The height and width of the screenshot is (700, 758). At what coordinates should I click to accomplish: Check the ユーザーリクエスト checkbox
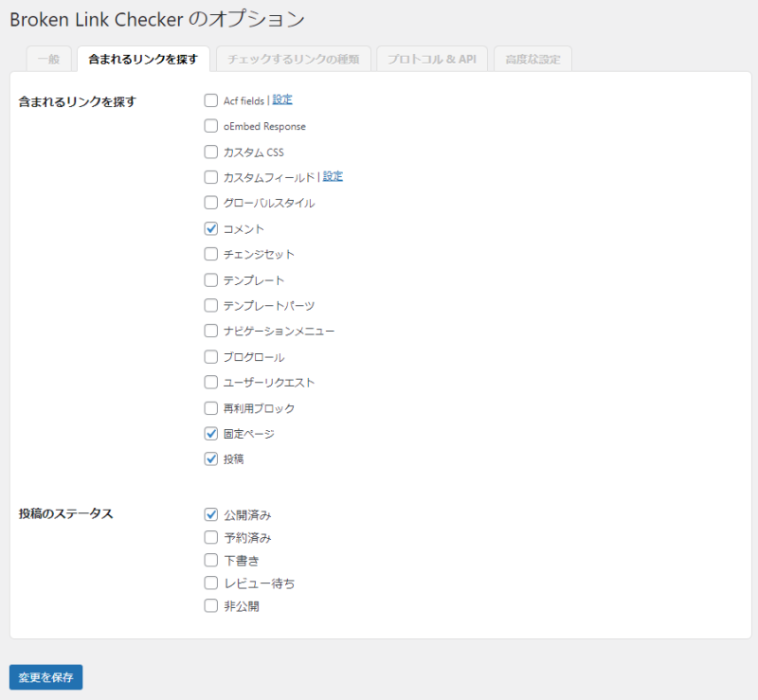click(x=210, y=383)
